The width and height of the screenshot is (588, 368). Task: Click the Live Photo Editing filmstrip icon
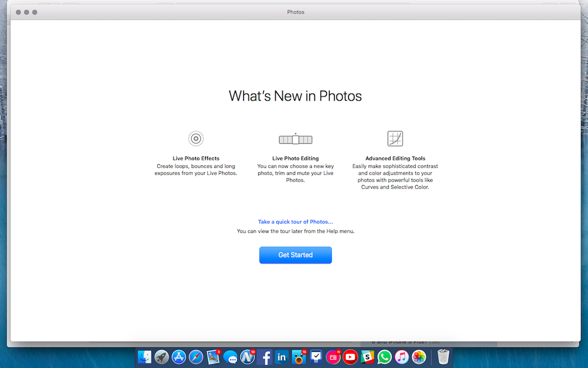pyautogui.click(x=295, y=139)
